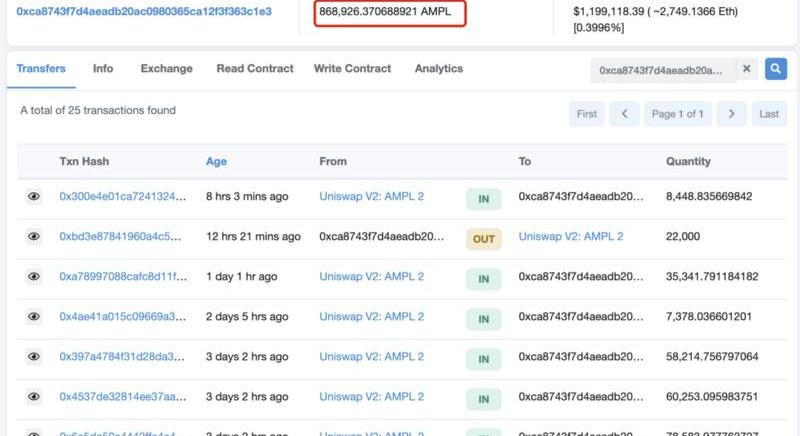
Task: Open transaction hash 0xa78997088cafc8d11f
Action: point(123,276)
